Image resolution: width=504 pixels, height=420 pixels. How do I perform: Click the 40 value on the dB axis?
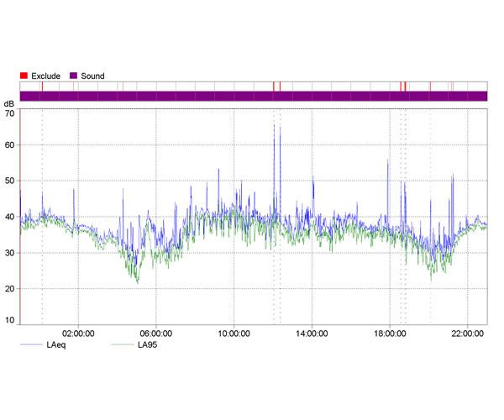point(9,217)
